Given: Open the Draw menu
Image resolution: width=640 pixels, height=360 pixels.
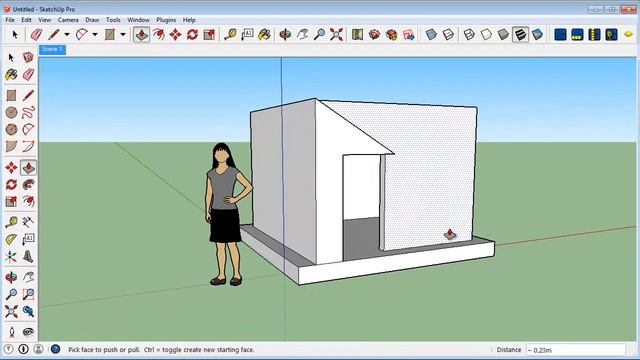Looking at the screenshot, I should pos(92,20).
